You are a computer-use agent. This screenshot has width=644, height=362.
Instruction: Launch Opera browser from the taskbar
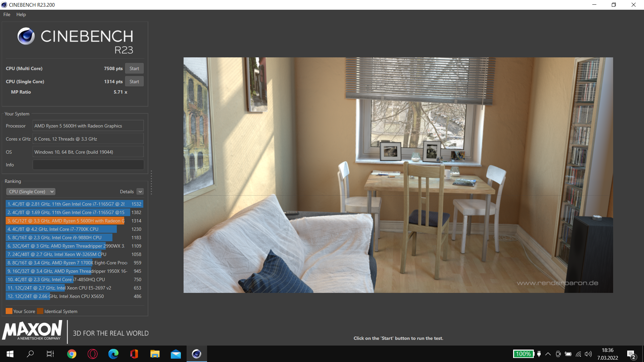pyautogui.click(x=93, y=354)
